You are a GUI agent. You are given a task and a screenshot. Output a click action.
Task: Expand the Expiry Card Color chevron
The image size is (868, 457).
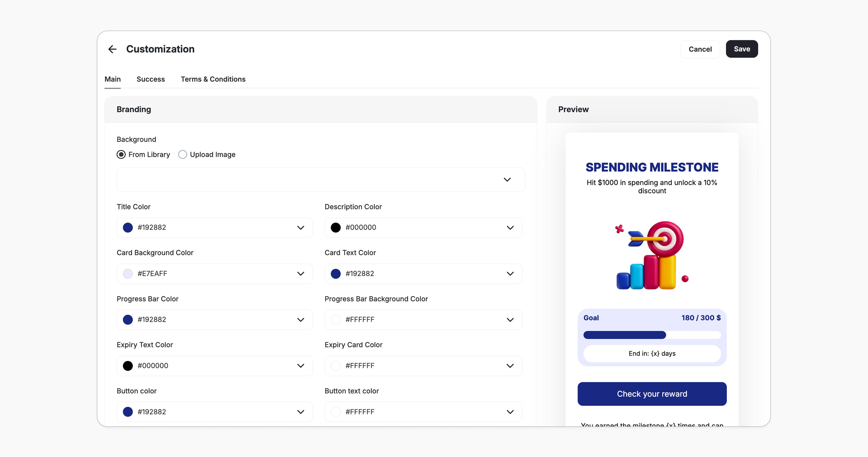510,366
